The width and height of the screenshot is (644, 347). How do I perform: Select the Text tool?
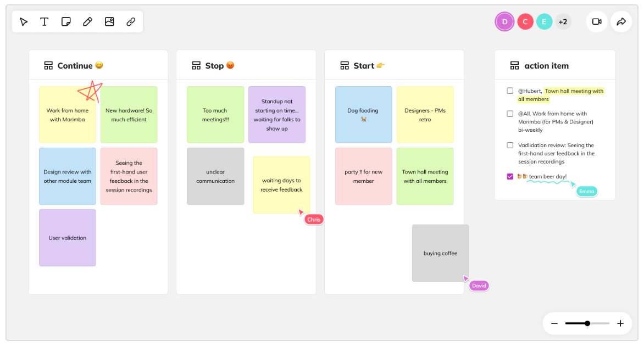click(x=45, y=22)
